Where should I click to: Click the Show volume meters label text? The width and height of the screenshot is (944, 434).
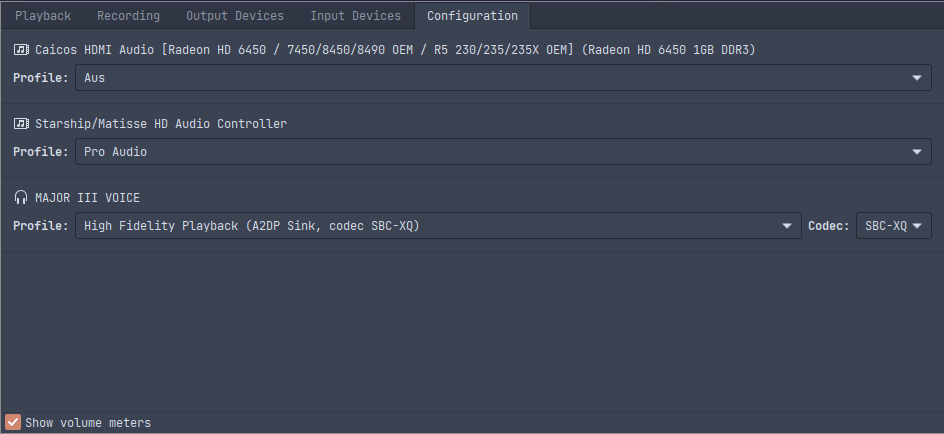click(x=88, y=423)
